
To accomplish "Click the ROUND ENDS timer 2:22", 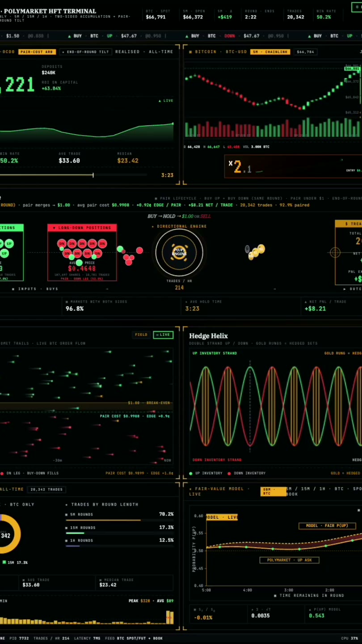I will click(x=250, y=17).
